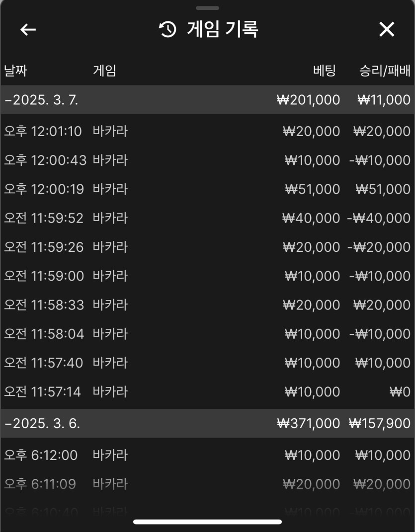The image size is (415, 532).
Task: Select the ₩51,000 bet at 12:00:19
Action: [312, 189]
